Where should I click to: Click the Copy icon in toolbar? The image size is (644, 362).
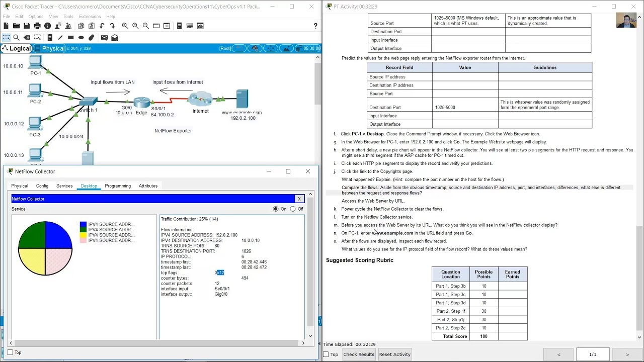click(81, 26)
